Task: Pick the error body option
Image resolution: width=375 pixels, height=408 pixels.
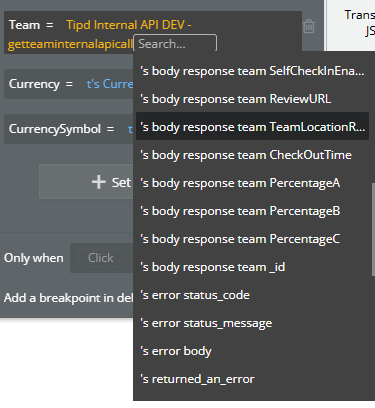Action: coord(252,351)
